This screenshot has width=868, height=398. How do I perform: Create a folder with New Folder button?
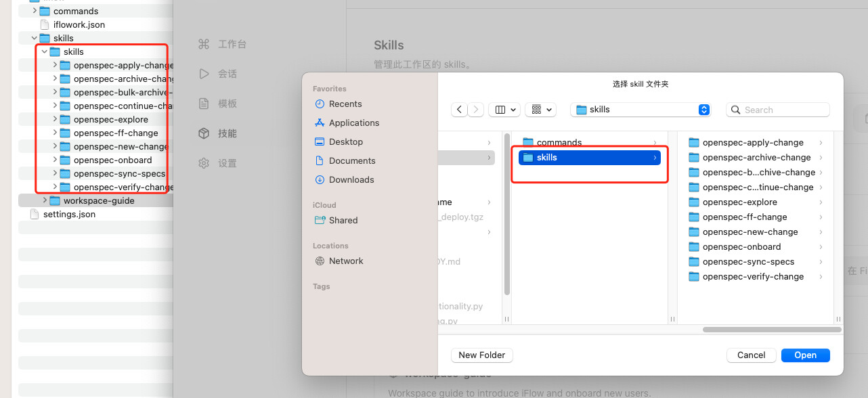481,355
